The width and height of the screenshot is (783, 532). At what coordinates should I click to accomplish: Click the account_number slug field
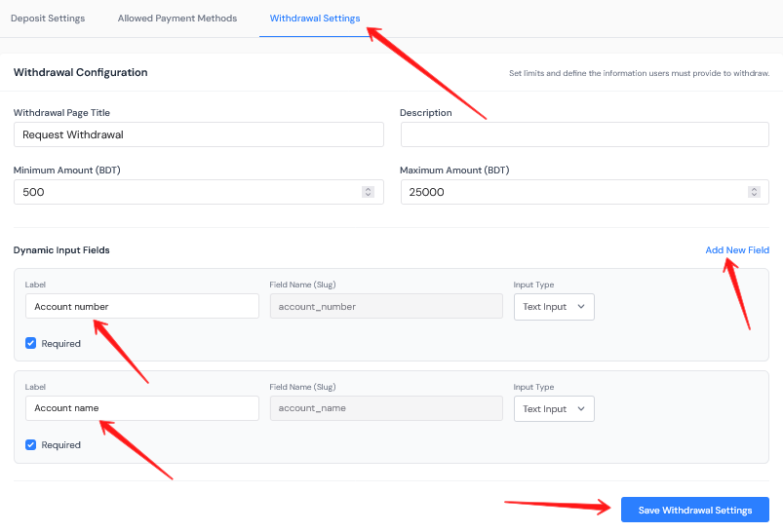coord(386,306)
